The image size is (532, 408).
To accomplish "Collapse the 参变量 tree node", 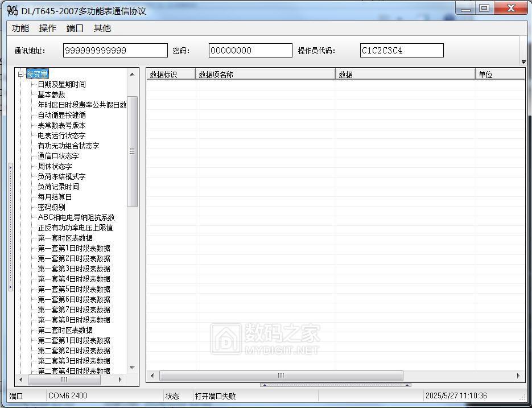I will [x=21, y=74].
